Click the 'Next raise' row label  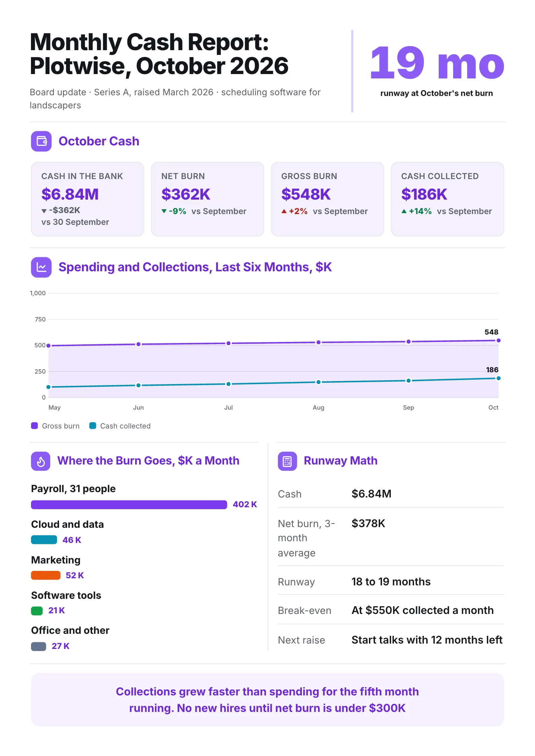pos(302,640)
